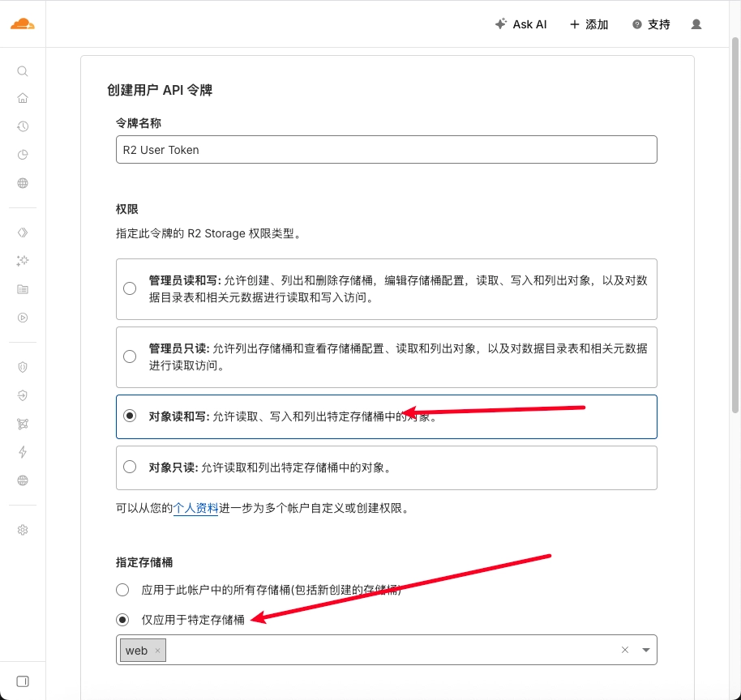The width and height of the screenshot is (741, 700).
Task: Open the 支持 support menu
Action: tap(651, 24)
